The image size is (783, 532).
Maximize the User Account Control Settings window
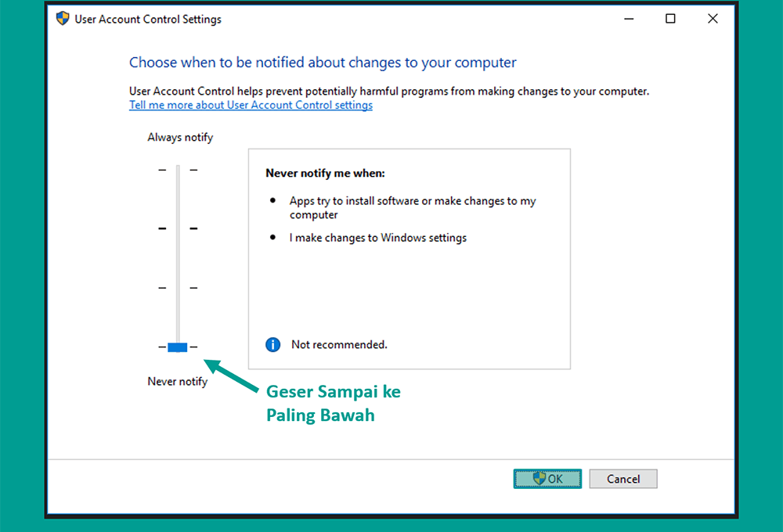click(670, 19)
